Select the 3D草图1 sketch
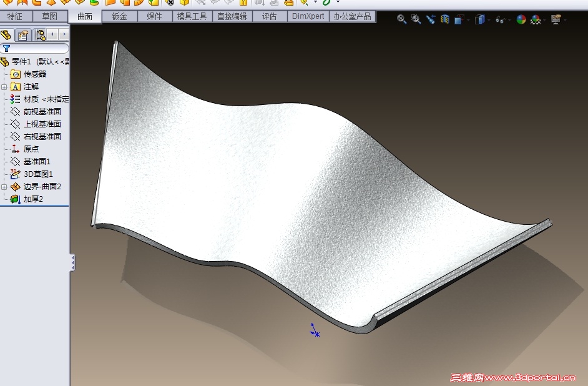 [32, 174]
